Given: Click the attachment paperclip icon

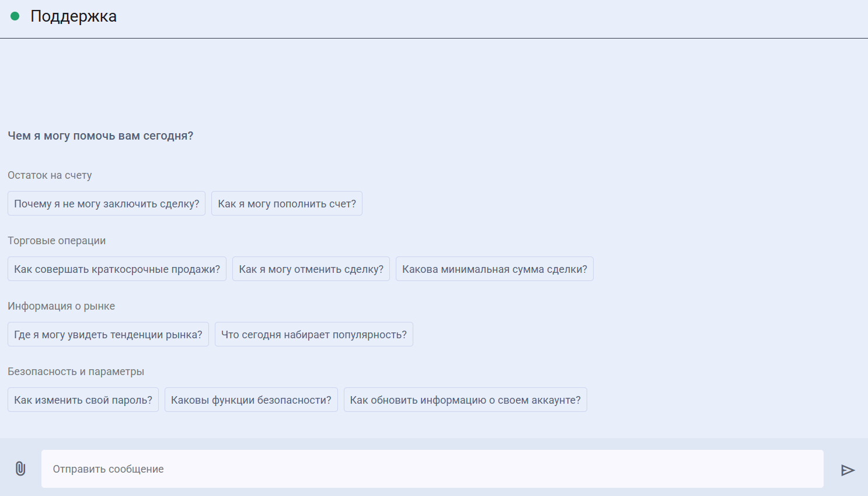Looking at the screenshot, I should pyautogui.click(x=20, y=469).
